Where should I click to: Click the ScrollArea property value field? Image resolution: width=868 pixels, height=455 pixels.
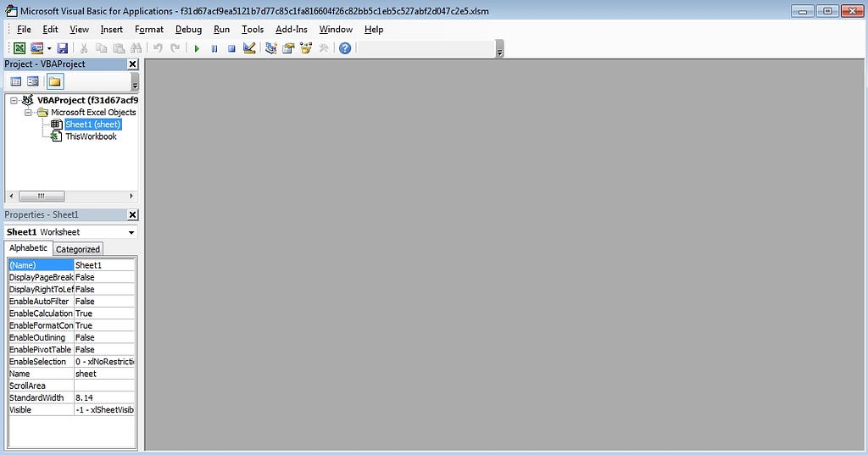pos(104,386)
